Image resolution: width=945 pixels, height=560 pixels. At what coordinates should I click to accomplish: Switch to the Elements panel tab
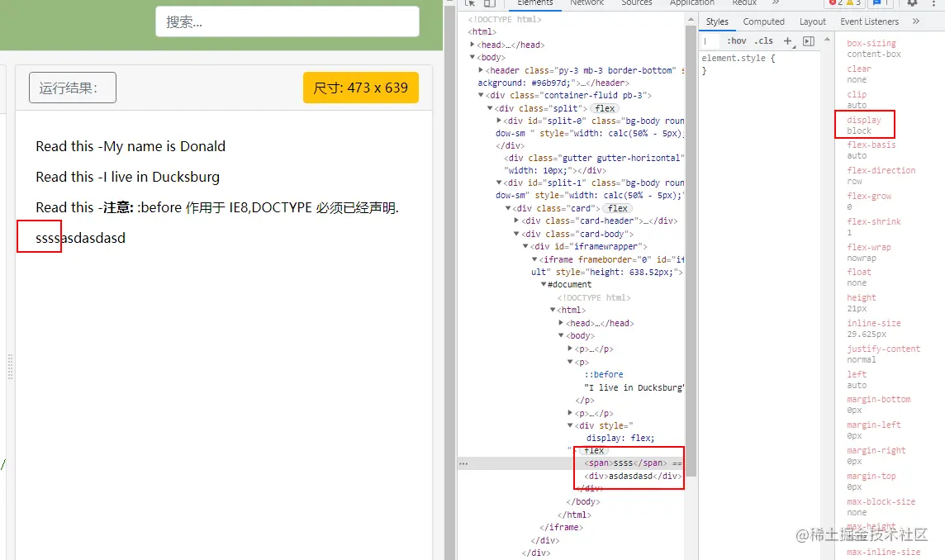click(x=534, y=2)
